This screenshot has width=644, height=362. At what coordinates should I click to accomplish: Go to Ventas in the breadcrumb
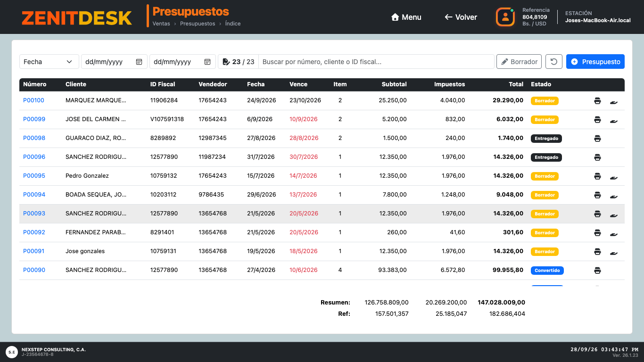coord(161,24)
